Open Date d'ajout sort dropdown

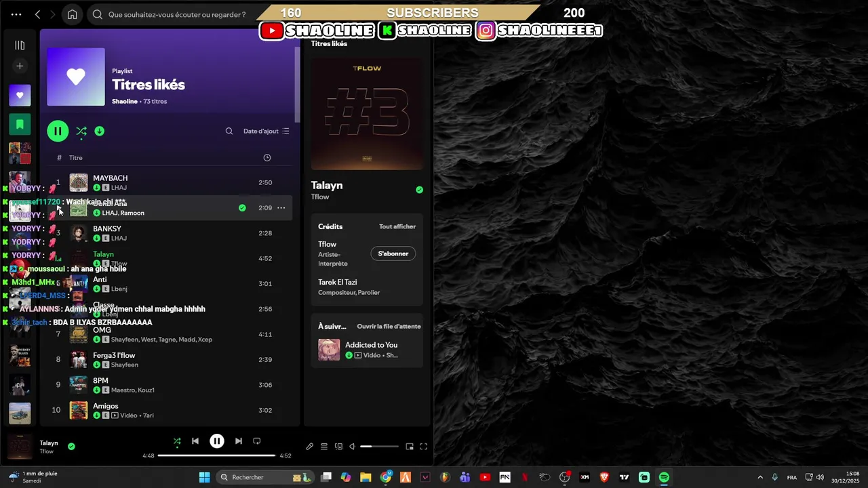click(267, 131)
